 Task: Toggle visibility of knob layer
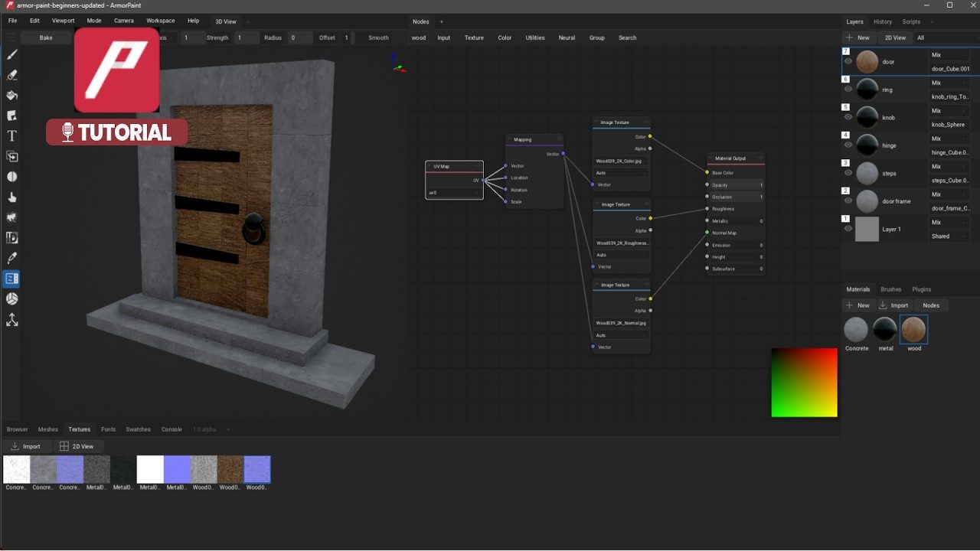(x=848, y=117)
